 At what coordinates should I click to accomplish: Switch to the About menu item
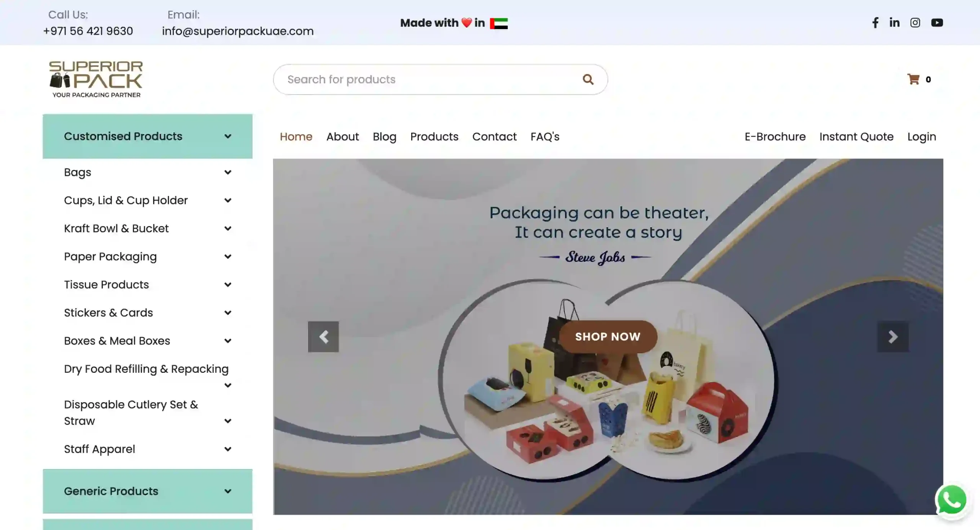(342, 137)
